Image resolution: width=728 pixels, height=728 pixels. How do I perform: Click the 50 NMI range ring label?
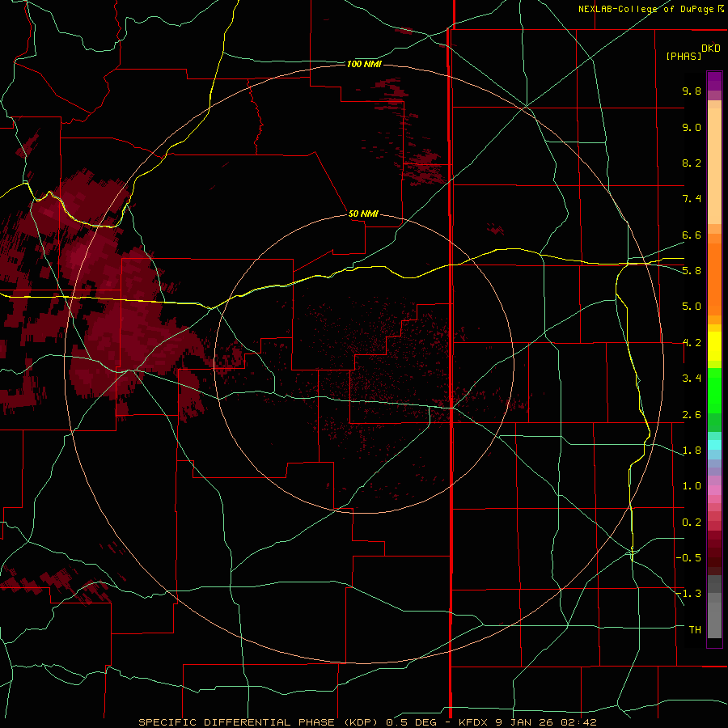[363, 214]
